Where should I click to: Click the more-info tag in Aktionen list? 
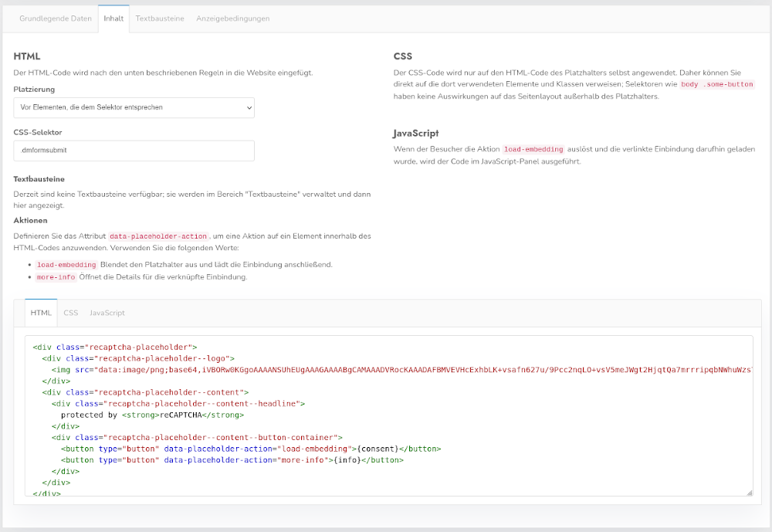point(56,277)
